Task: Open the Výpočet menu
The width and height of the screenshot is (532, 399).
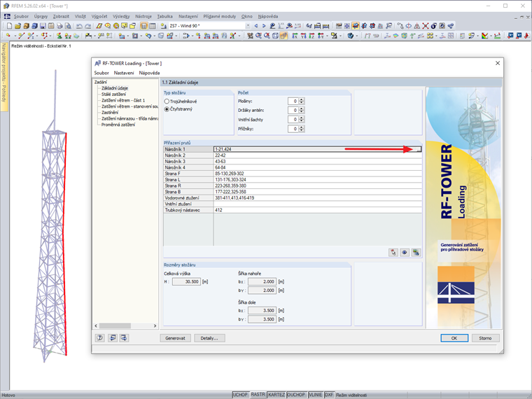Action: pos(99,16)
